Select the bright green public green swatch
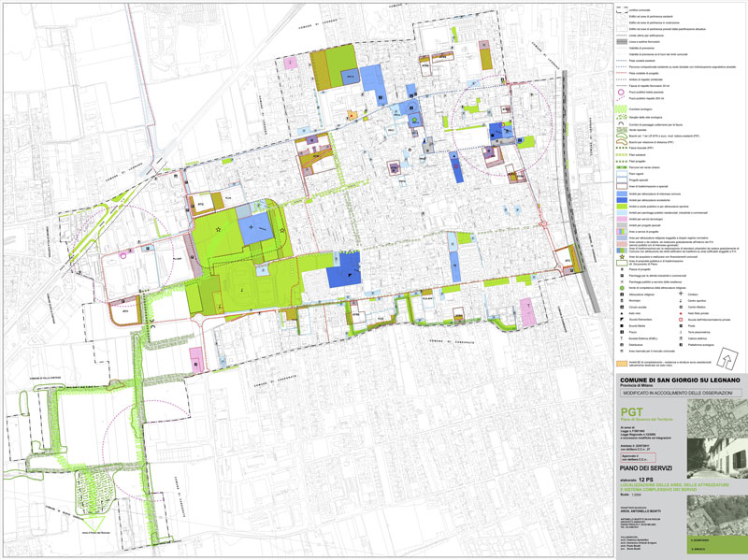 click(x=622, y=207)
